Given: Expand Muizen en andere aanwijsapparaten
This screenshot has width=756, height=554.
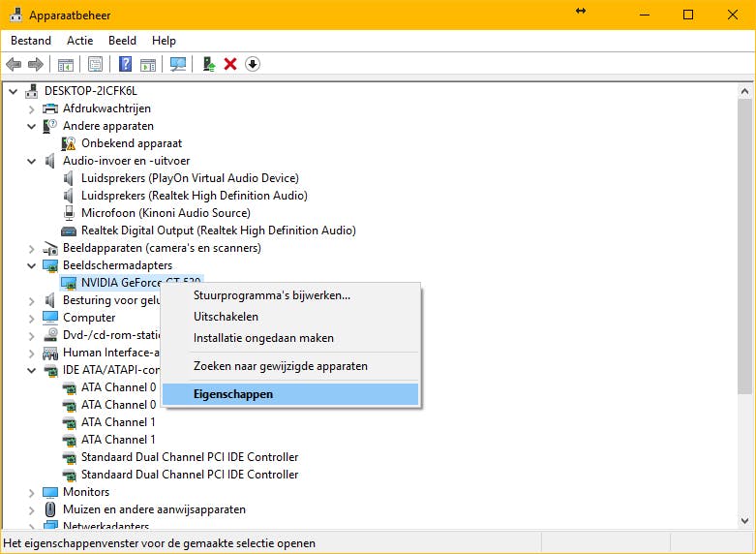Looking at the screenshot, I should click(31, 510).
